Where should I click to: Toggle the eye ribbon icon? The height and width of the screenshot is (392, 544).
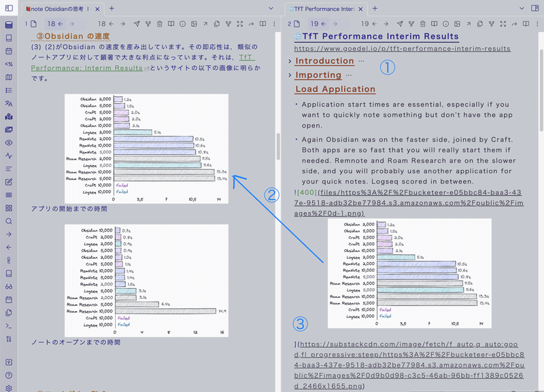[9, 143]
